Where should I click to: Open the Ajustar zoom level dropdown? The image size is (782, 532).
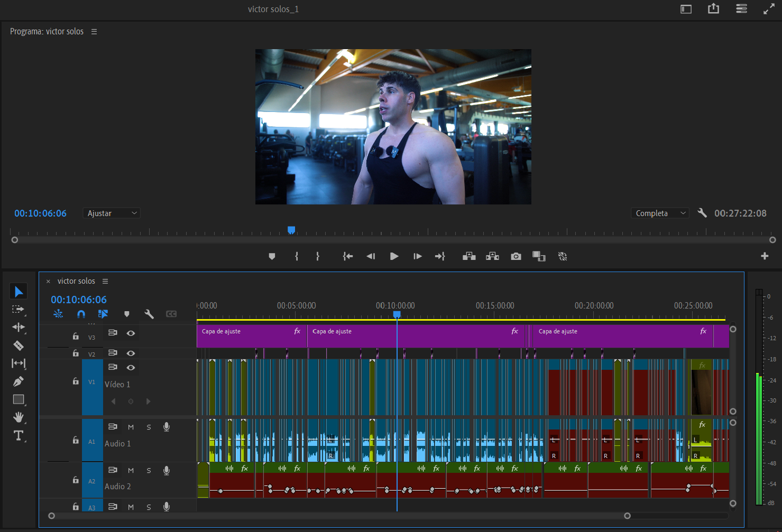(111, 213)
